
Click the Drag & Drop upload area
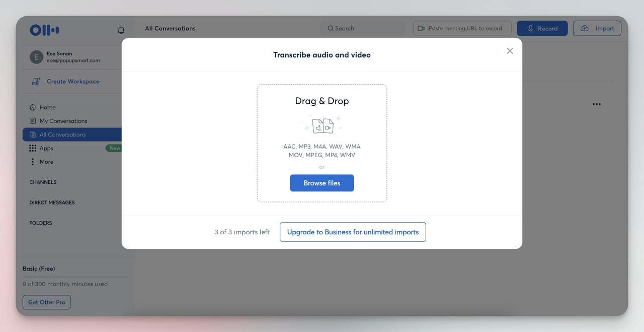tap(322, 143)
